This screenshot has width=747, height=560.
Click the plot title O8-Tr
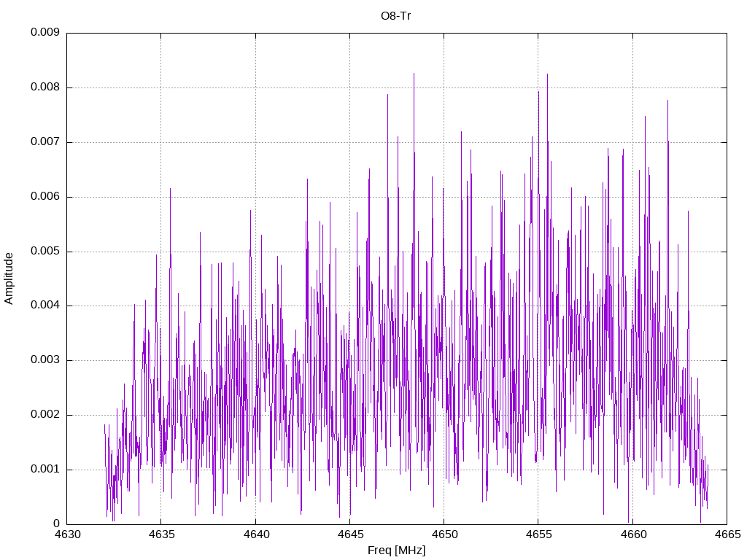pyautogui.click(x=396, y=16)
